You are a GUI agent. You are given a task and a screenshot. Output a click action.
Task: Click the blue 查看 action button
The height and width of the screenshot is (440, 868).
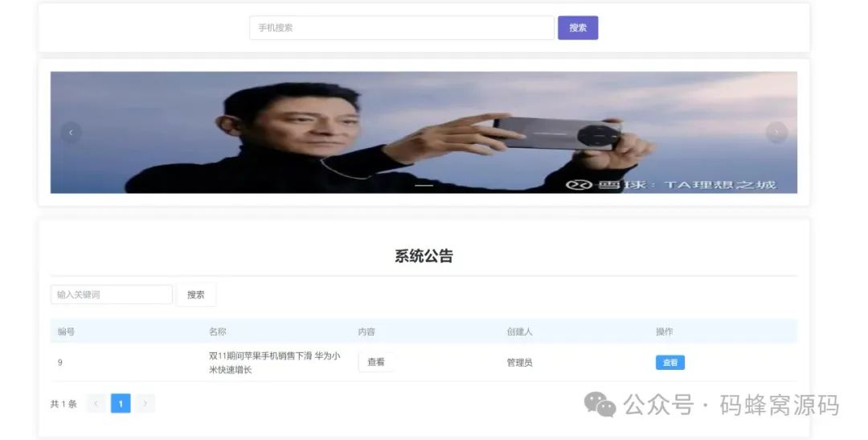pos(669,363)
